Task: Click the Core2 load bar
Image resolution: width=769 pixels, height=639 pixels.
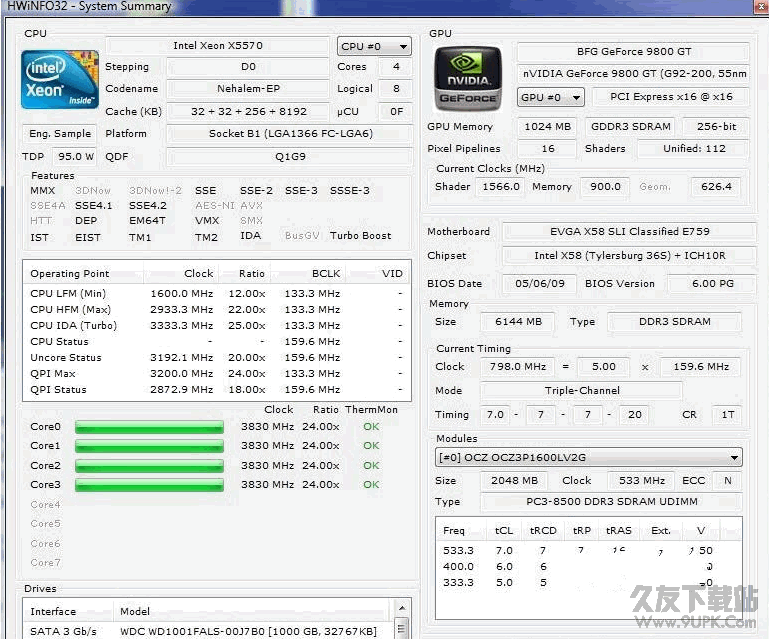Action: coord(149,465)
